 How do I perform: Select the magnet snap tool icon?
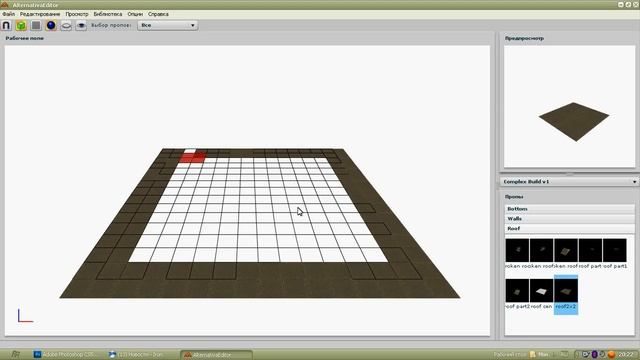click(6, 25)
